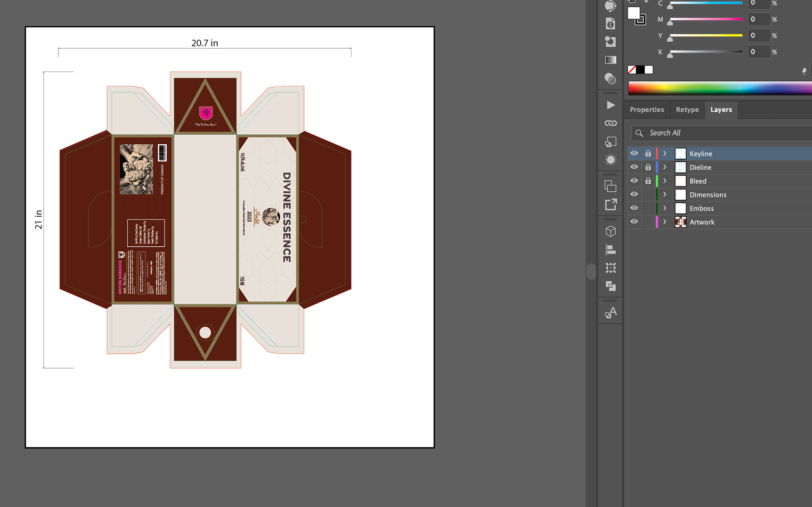Toggle lock column for Emboss layer

[648, 208]
